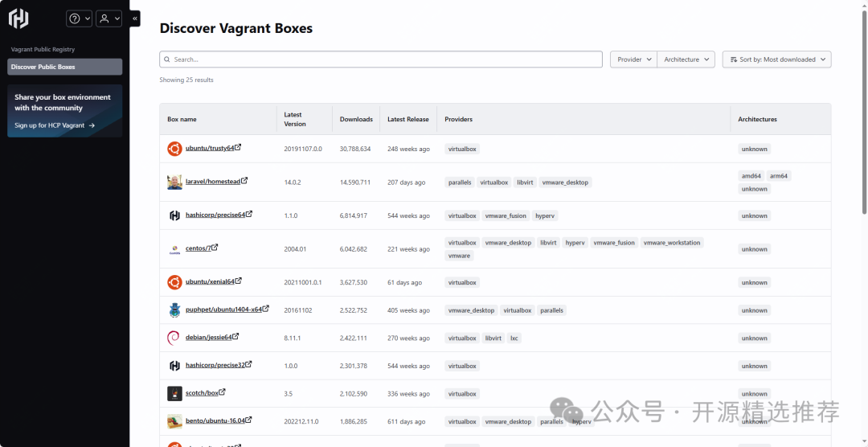The width and height of the screenshot is (868, 447).
Task: Open the ubuntu/xenial64 box link
Action: (211, 282)
